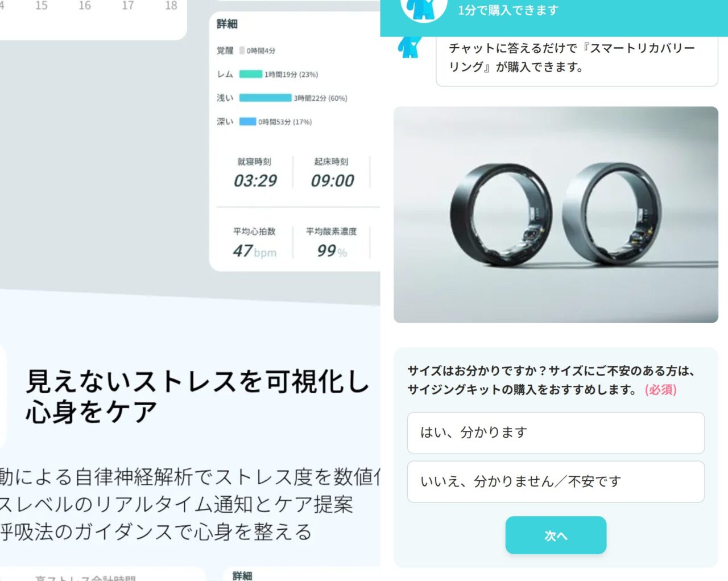Screen dimensions: 728x581
Task: Select 'いいえ、分かりません／不安です' option
Action: (556, 482)
